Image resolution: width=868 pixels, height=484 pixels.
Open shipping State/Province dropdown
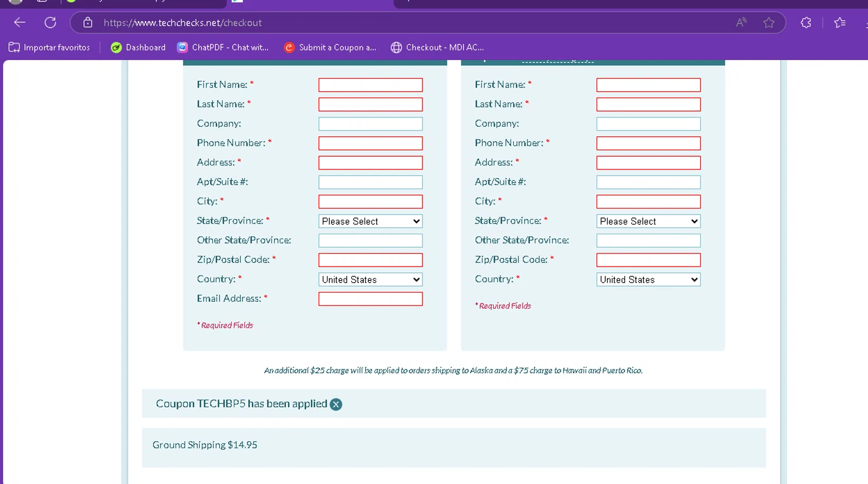click(x=649, y=221)
